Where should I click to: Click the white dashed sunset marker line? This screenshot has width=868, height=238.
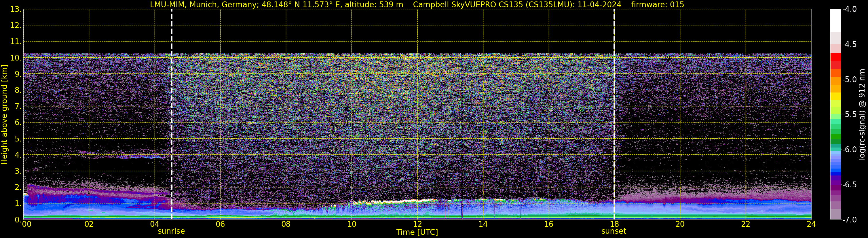(x=614, y=115)
